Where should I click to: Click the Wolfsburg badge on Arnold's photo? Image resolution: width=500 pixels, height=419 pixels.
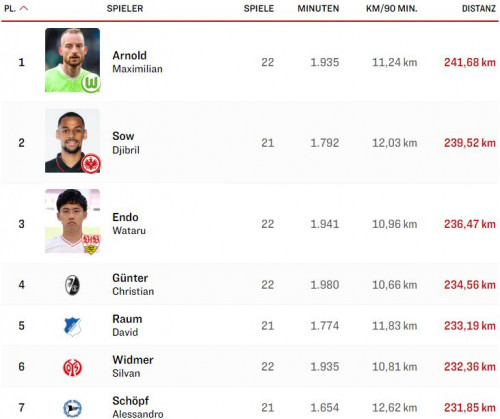91,83
